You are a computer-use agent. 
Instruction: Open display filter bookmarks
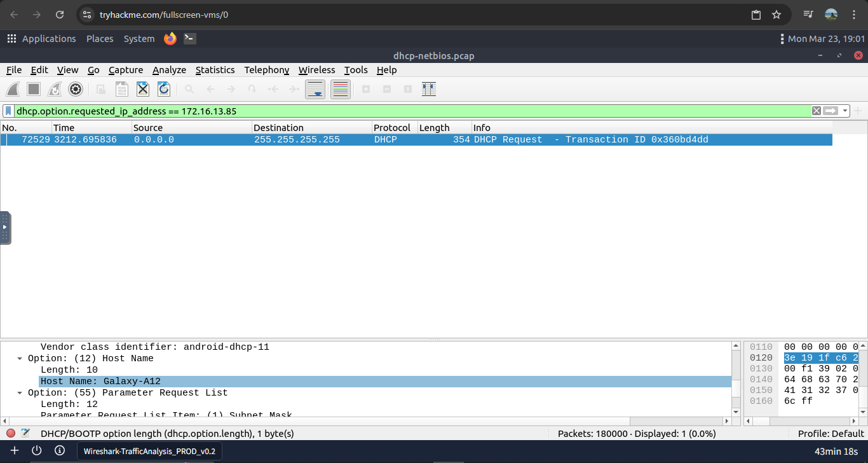tap(8, 111)
